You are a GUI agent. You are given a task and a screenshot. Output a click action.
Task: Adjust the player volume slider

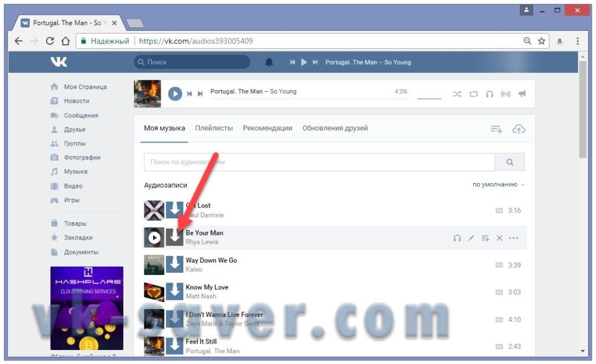(430, 98)
